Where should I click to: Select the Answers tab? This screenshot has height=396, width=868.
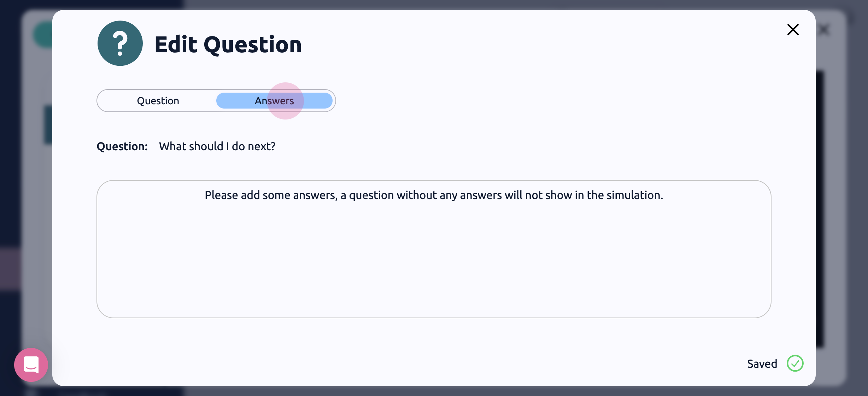coord(274,101)
